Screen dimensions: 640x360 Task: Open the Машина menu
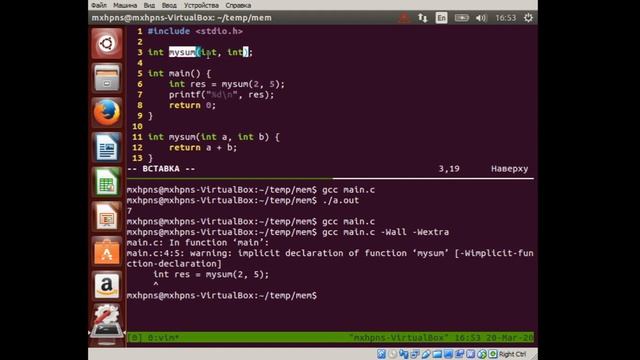coord(125,5)
